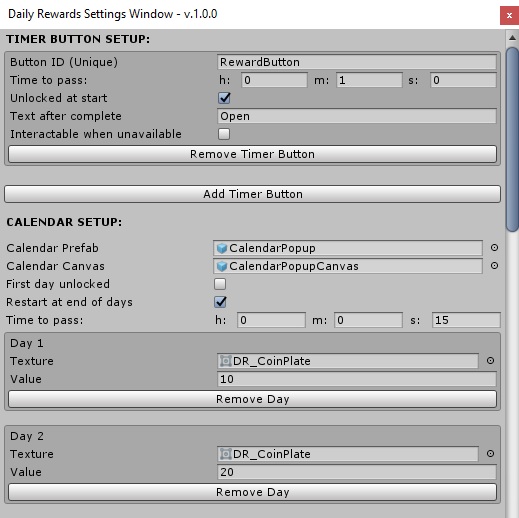This screenshot has width=519, height=518.
Task: Enable Interactable when unavailable checkbox
Action: (224, 134)
